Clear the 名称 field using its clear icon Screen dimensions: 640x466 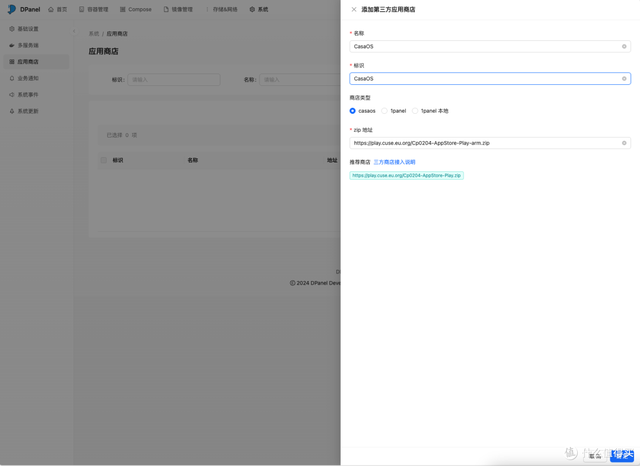[x=624, y=47]
